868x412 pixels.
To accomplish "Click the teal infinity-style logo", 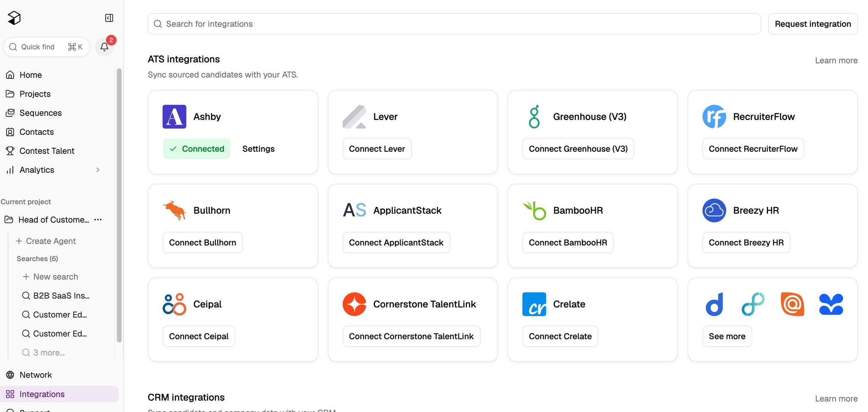I will pos(753,304).
